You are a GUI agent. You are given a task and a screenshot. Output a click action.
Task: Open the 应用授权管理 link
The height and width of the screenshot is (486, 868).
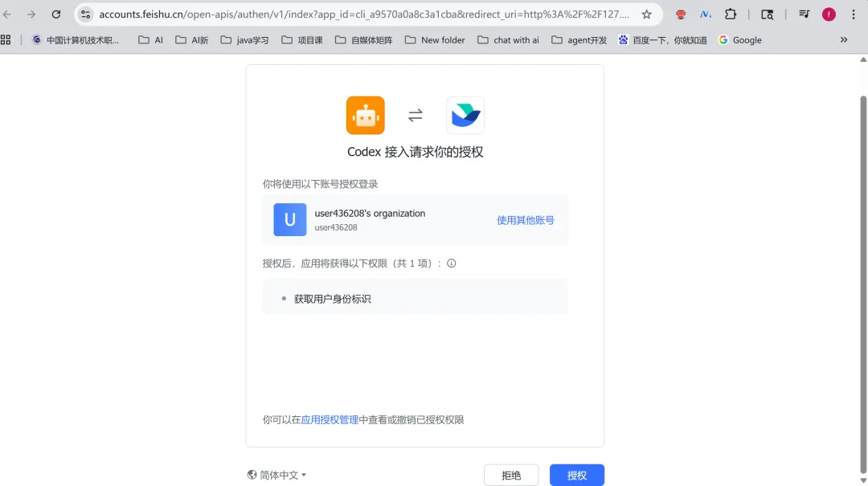point(330,420)
